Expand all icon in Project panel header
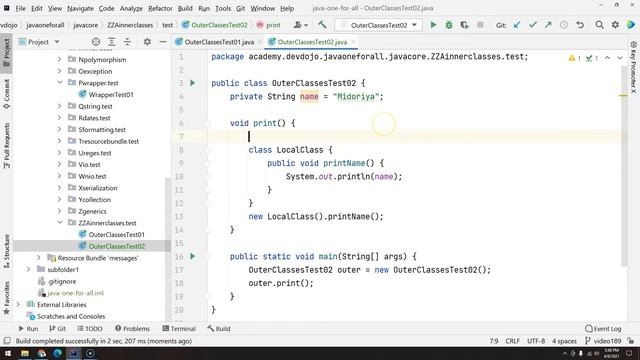Screen dimensions: 640x360 click(x=111, y=42)
